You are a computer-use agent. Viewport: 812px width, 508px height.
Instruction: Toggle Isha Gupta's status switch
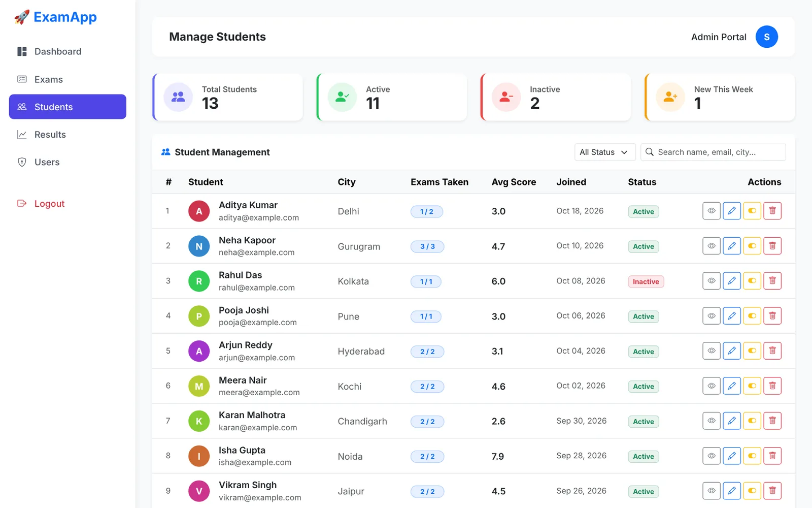click(x=752, y=456)
